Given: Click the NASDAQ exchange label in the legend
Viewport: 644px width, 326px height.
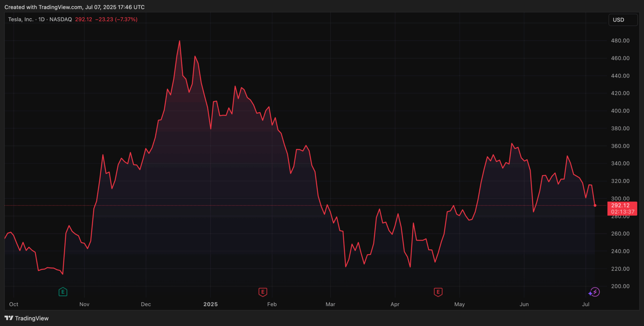Looking at the screenshot, I should coord(60,19).
